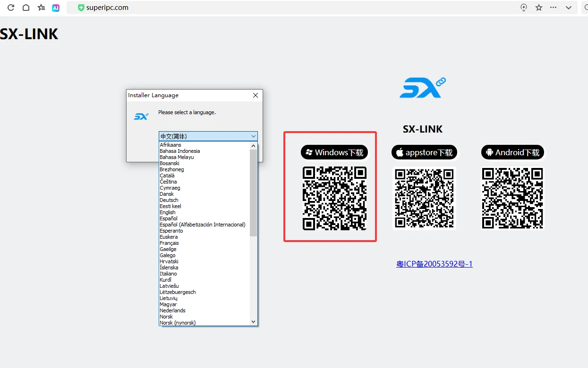Image resolution: width=588 pixels, height=368 pixels.
Task: Select Kurdî from the language list
Action: (x=204, y=280)
